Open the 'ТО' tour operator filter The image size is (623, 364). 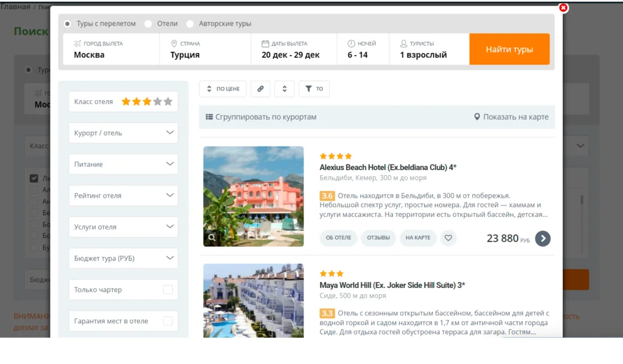pos(314,89)
